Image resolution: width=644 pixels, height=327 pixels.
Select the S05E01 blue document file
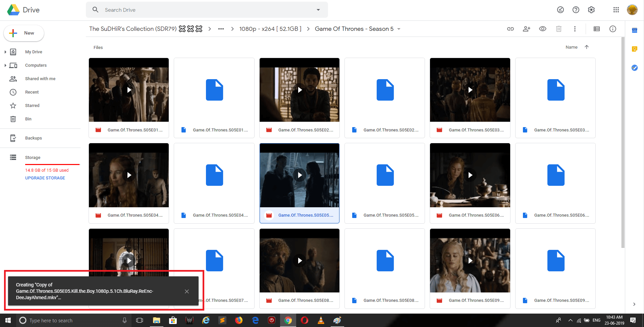[x=214, y=98]
